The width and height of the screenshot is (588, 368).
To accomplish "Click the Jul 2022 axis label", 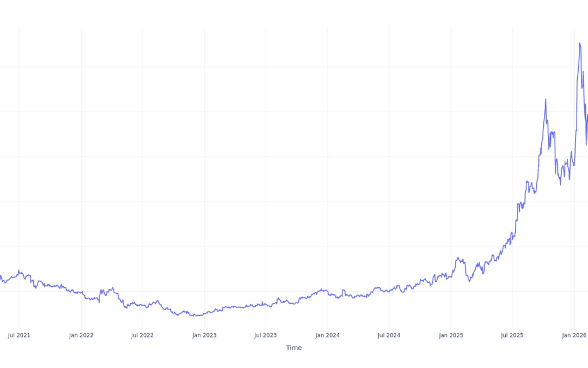I will (x=143, y=335).
